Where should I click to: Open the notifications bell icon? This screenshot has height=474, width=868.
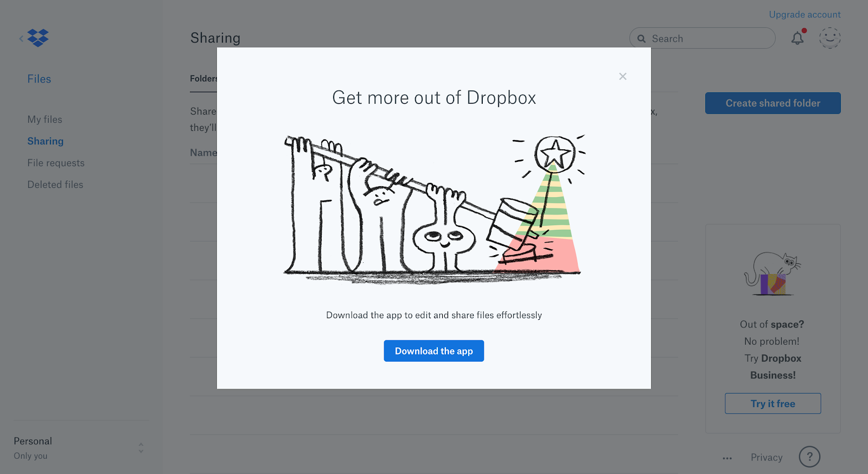click(x=797, y=38)
